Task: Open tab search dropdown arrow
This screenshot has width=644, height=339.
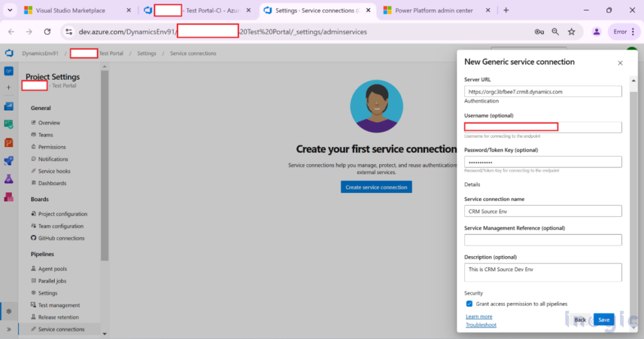Action: 10,10
